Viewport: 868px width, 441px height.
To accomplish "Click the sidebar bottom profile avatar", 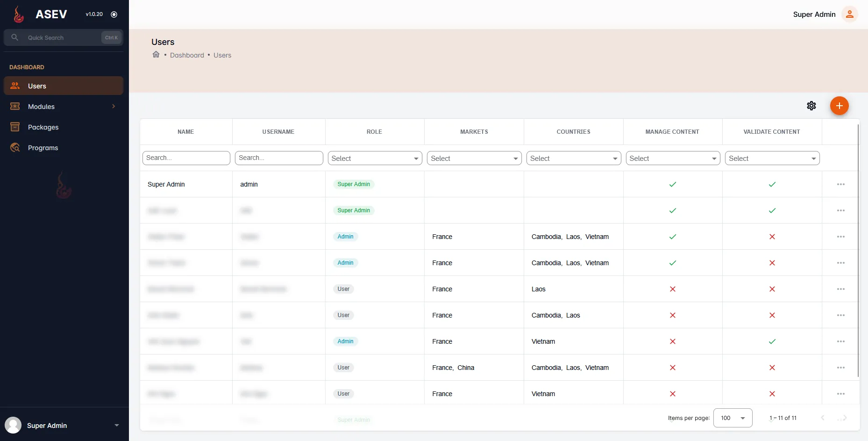I will tap(13, 425).
